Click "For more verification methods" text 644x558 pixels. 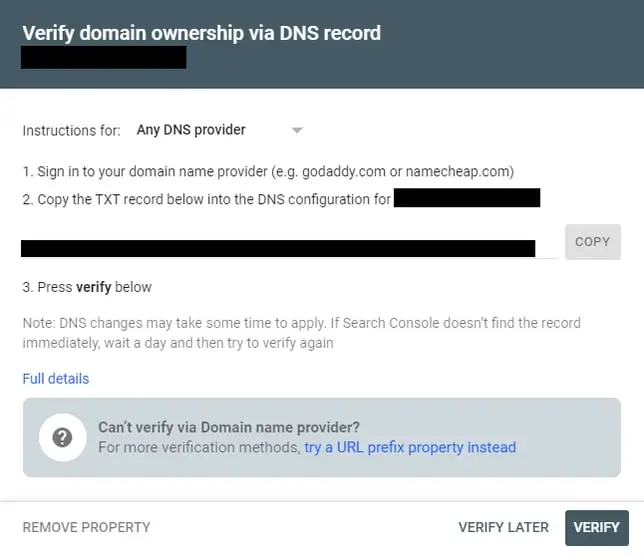pyautogui.click(x=199, y=447)
